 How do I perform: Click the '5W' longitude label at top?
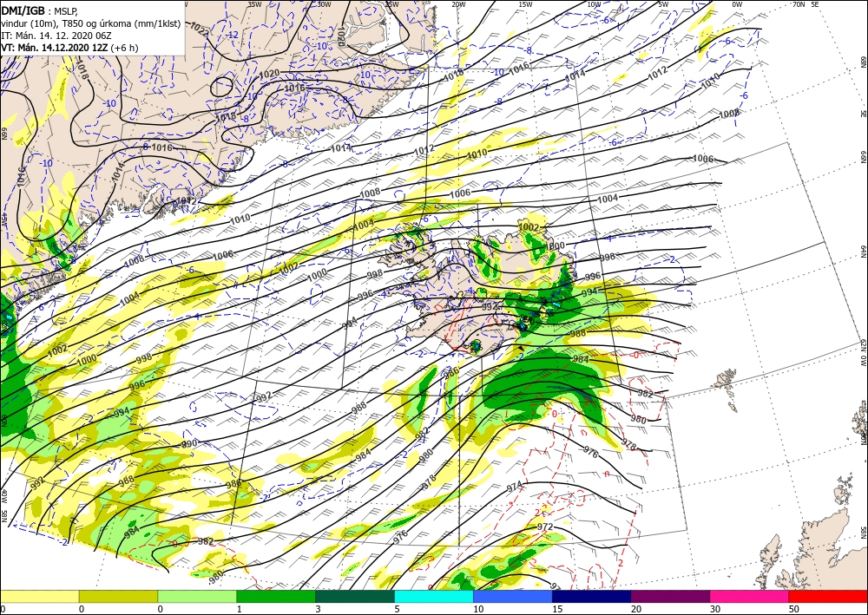coord(664,4)
